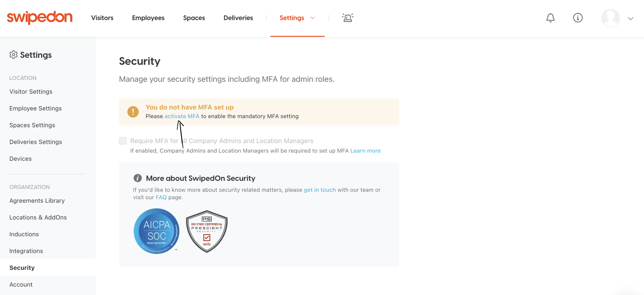
Task: Open the Learn more link about MFA
Action: pyautogui.click(x=365, y=150)
